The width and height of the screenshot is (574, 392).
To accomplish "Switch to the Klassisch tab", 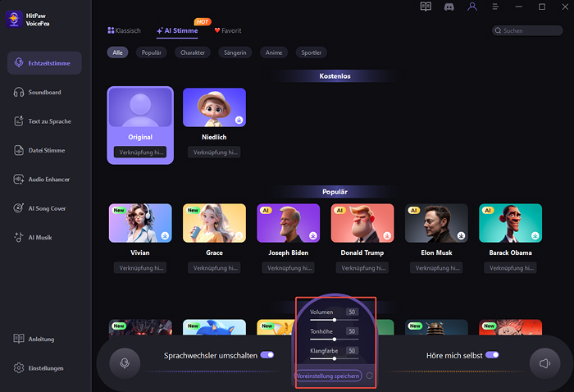I will click(x=125, y=31).
